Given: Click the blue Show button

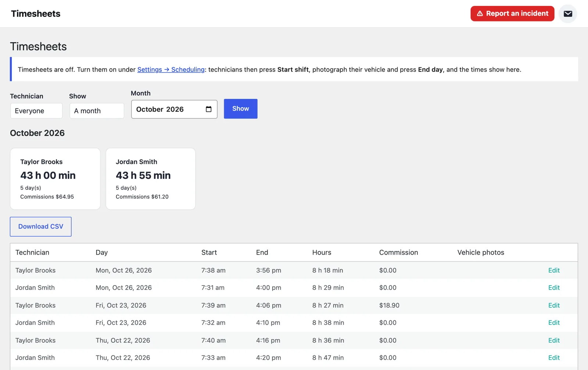Looking at the screenshot, I should 241,109.
